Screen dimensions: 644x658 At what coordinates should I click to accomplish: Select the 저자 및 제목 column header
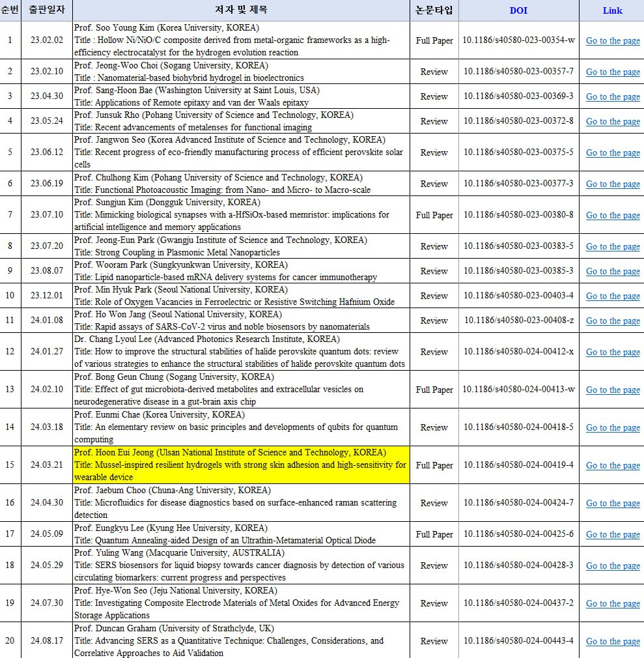pyautogui.click(x=241, y=10)
